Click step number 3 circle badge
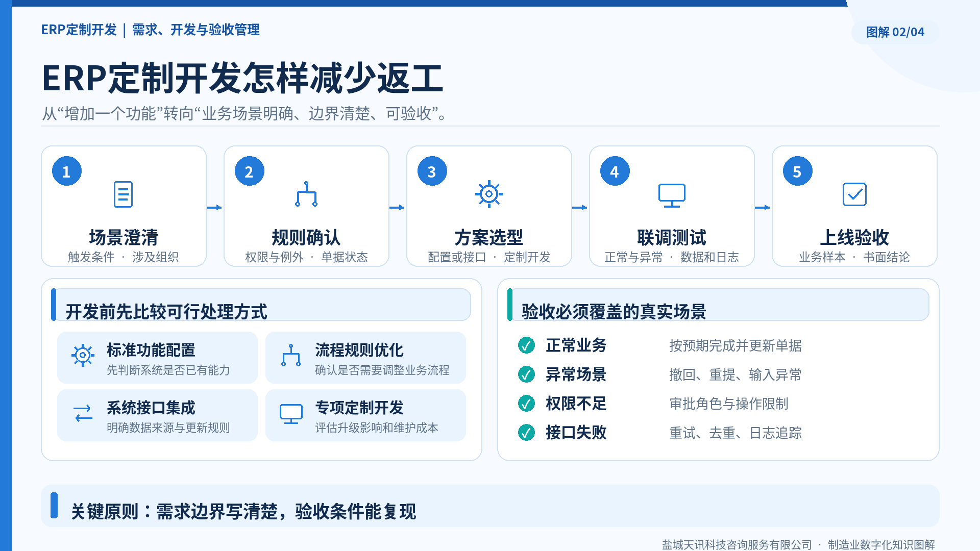Screen dimensions: 980x551 [x=432, y=171]
